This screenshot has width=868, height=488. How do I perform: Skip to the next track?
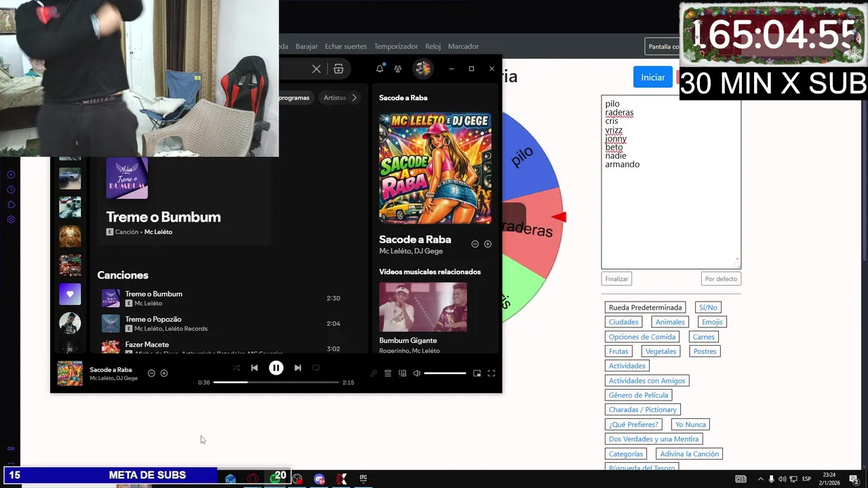298,368
